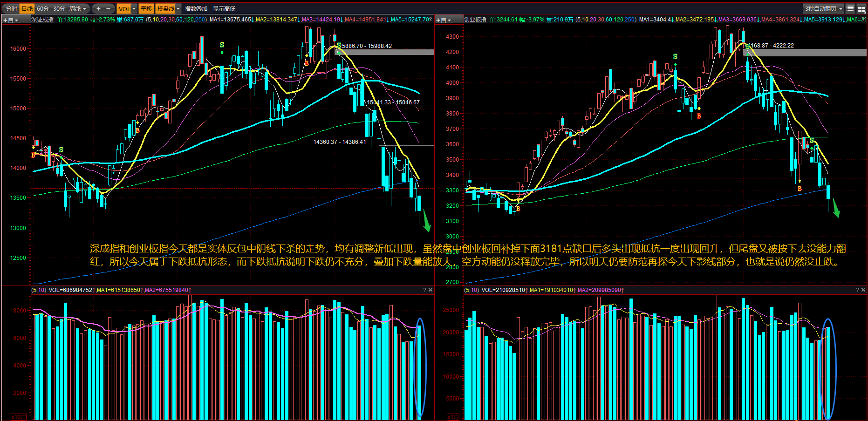Switch to the 60分 period

(x=43, y=8)
